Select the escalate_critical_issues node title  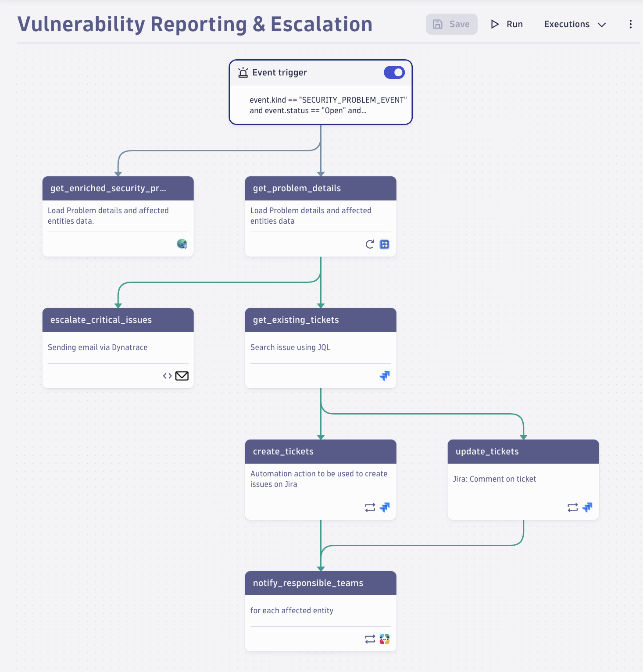[x=100, y=320]
